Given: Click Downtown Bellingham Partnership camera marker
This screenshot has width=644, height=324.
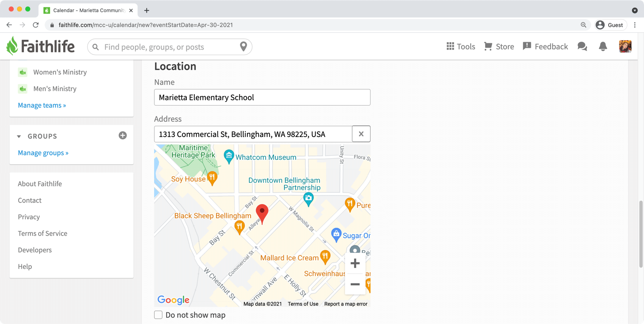Looking at the screenshot, I should [308, 199].
